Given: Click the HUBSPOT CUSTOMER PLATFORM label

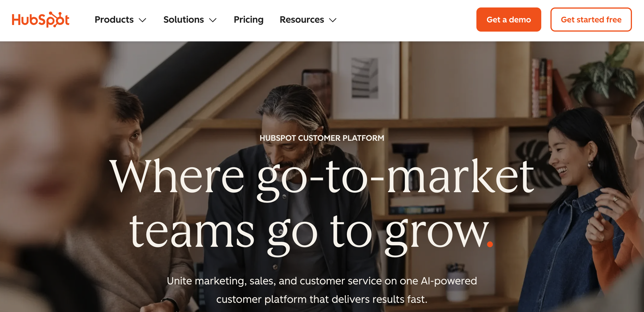Looking at the screenshot, I should click(322, 138).
